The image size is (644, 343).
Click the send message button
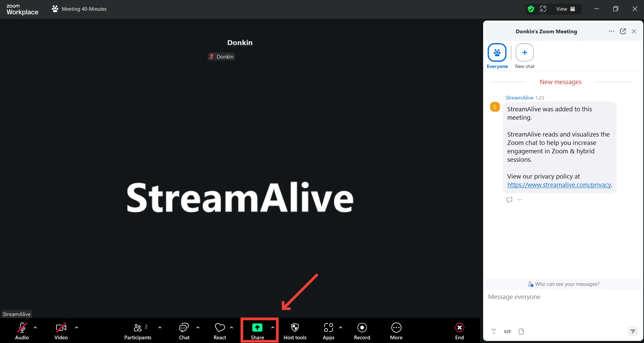coord(633,332)
